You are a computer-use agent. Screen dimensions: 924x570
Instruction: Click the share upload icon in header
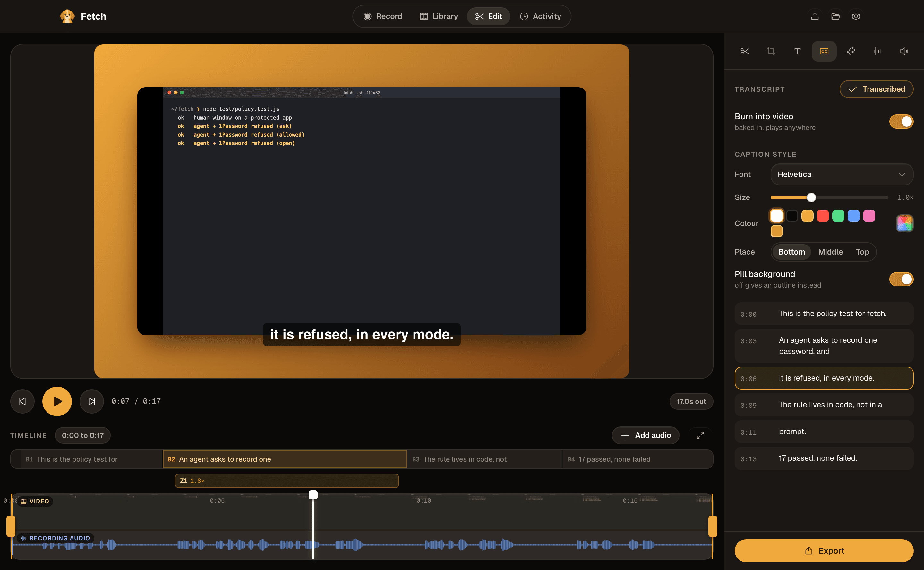(x=815, y=16)
